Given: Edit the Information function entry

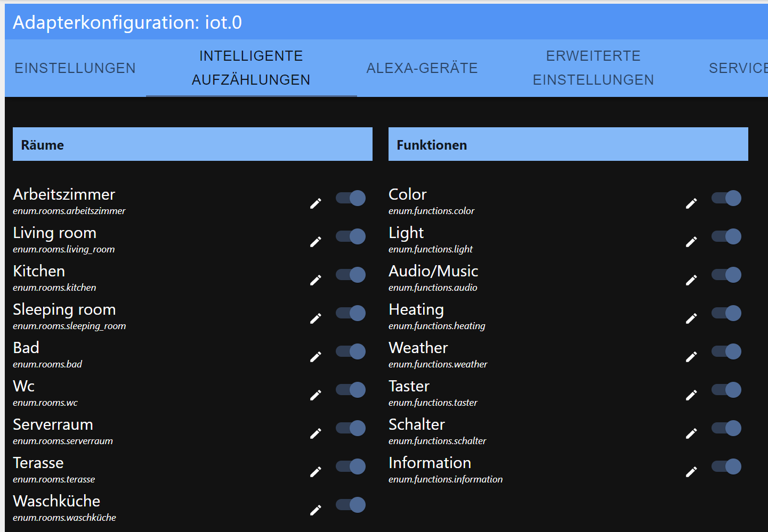Looking at the screenshot, I should (691, 472).
